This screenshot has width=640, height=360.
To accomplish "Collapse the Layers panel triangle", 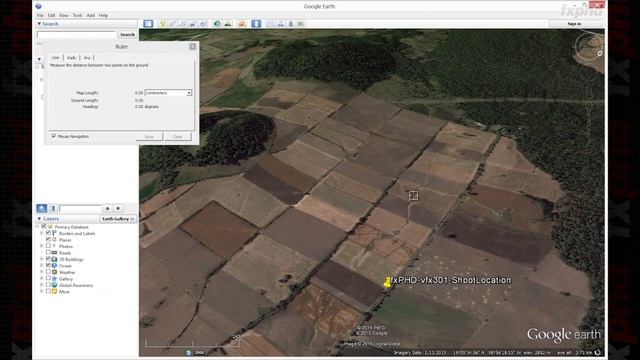I will (x=39, y=219).
